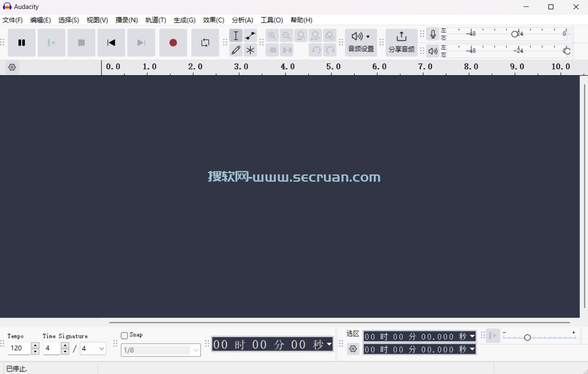Click the Play button in transport toolbar
This screenshot has height=374, width=588.
(52, 43)
